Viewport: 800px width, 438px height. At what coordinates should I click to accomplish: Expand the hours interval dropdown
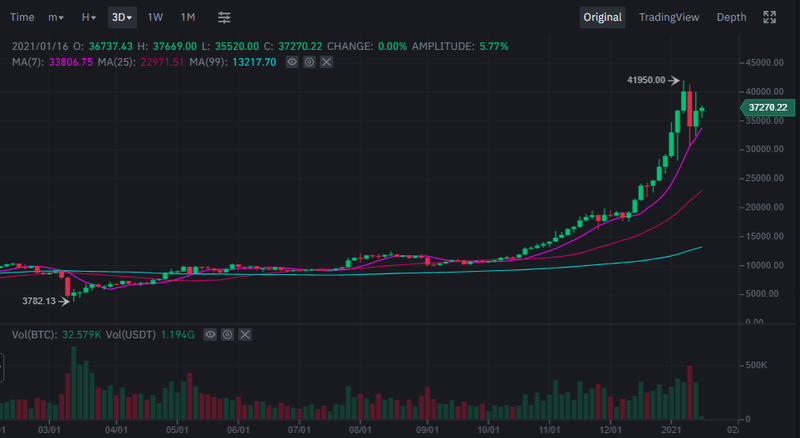coord(89,17)
